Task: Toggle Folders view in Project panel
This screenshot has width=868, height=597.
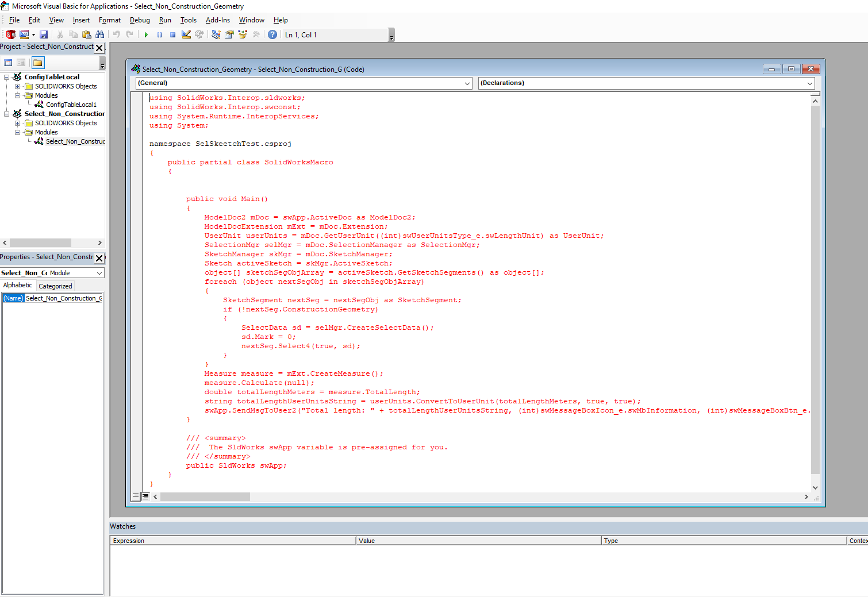Action: click(x=38, y=63)
